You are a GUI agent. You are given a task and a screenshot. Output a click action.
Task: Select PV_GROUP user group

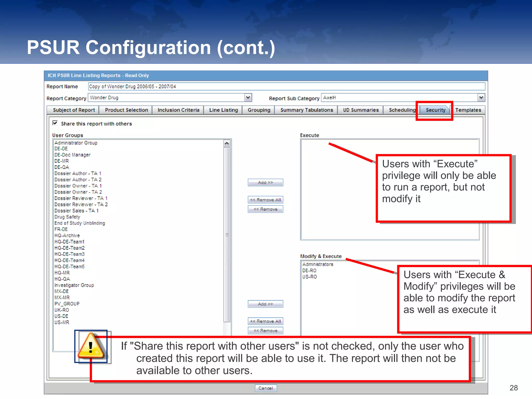[x=67, y=304]
